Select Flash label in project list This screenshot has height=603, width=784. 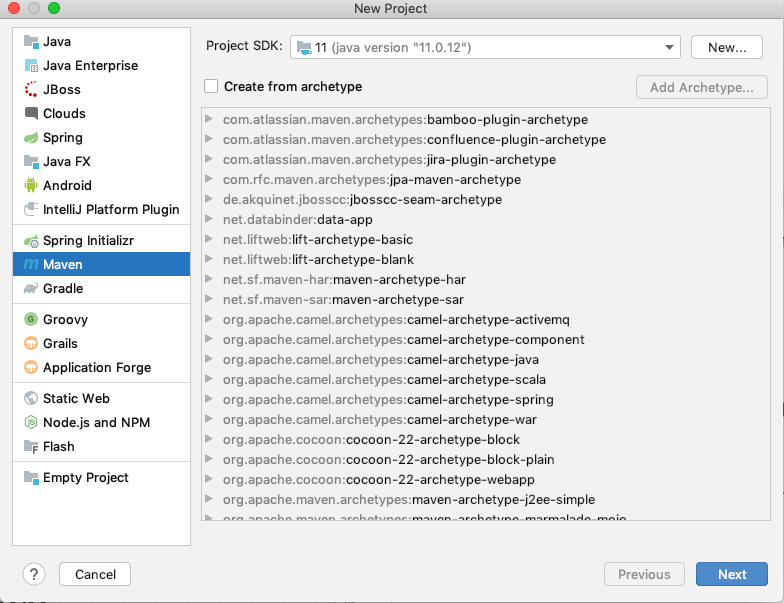pyautogui.click(x=58, y=446)
